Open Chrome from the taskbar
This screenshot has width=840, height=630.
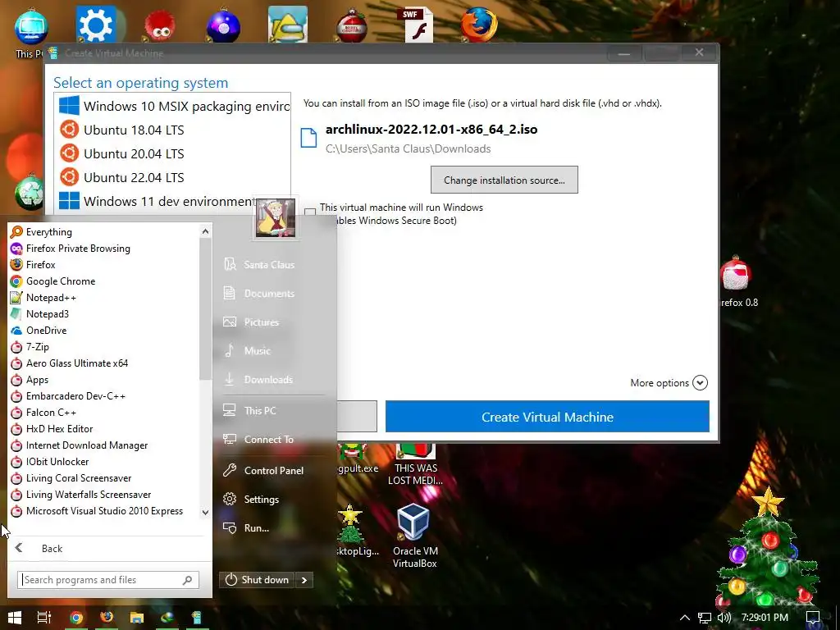[76, 618]
